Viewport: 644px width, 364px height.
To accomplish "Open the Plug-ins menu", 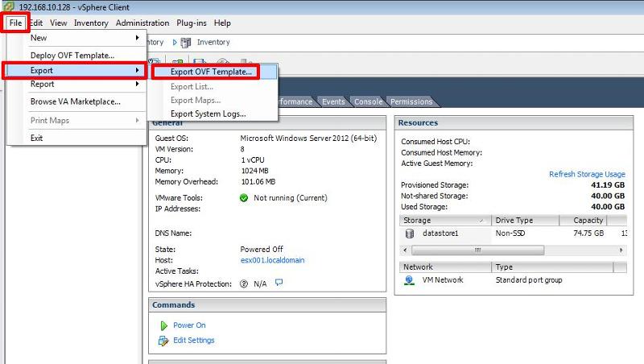I will pos(192,23).
